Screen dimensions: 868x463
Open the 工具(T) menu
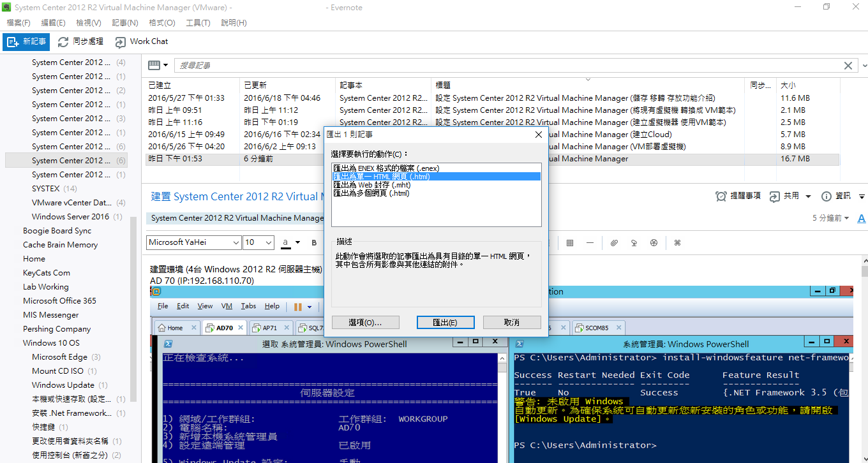click(198, 23)
